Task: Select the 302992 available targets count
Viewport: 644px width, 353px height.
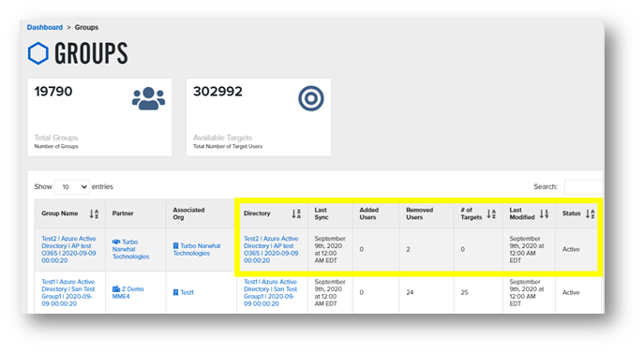Action: [x=217, y=91]
